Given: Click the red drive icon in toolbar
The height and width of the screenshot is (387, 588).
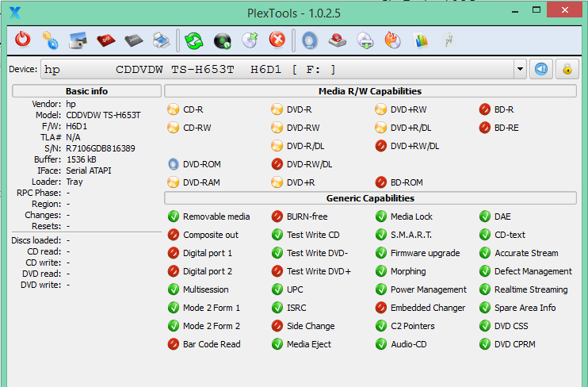Looking at the screenshot, I should coord(338,40).
